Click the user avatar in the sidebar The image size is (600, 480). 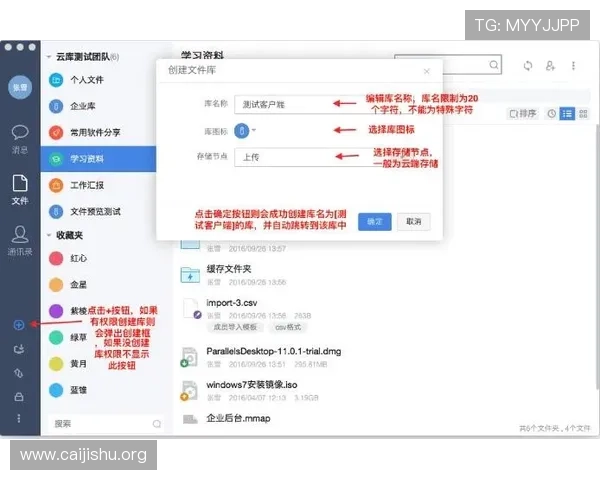click(20, 87)
